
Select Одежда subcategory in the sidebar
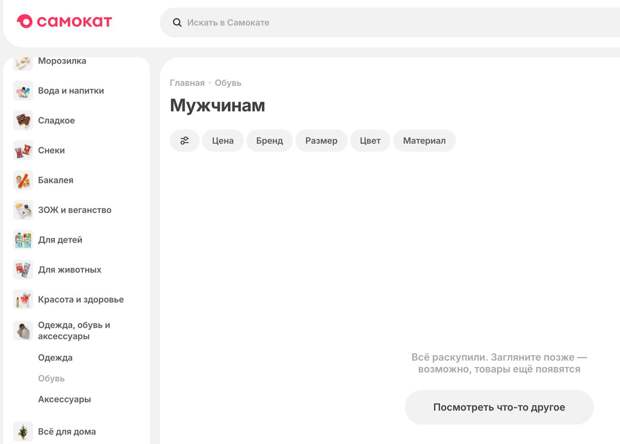(55, 358)
